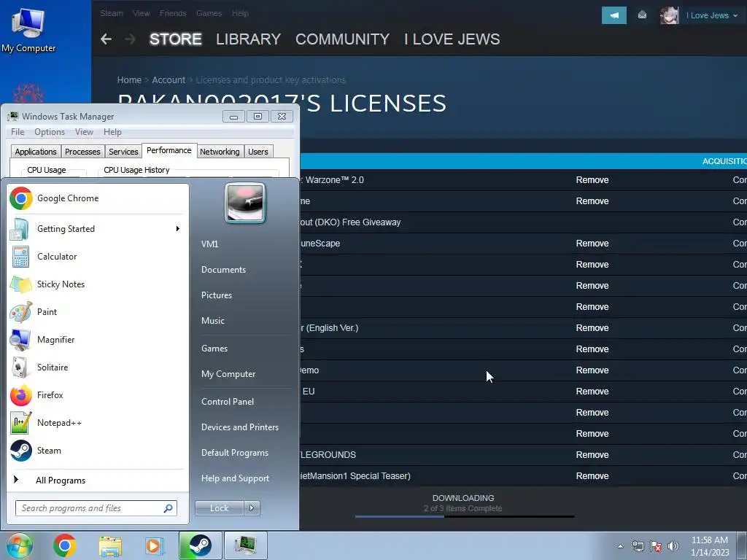Click the Lock button
Screen dimensions: 747x560
click(x=220, y=508)
